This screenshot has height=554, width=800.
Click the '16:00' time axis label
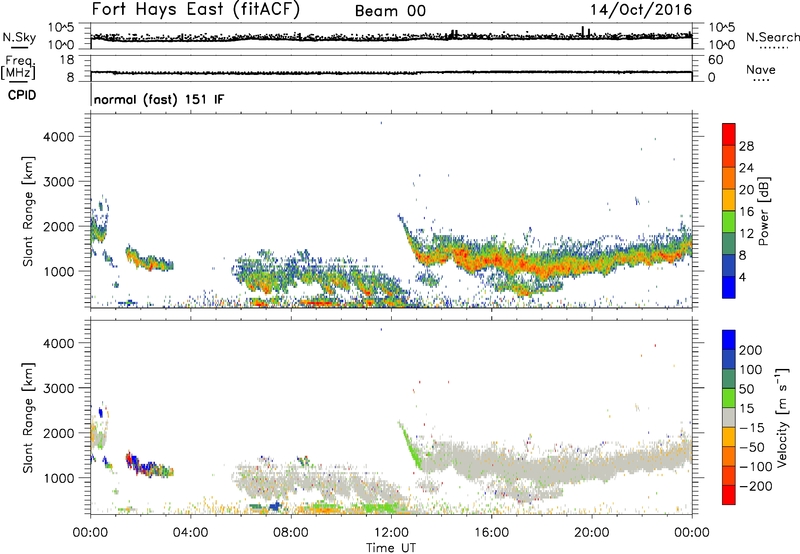coord(491,533)
